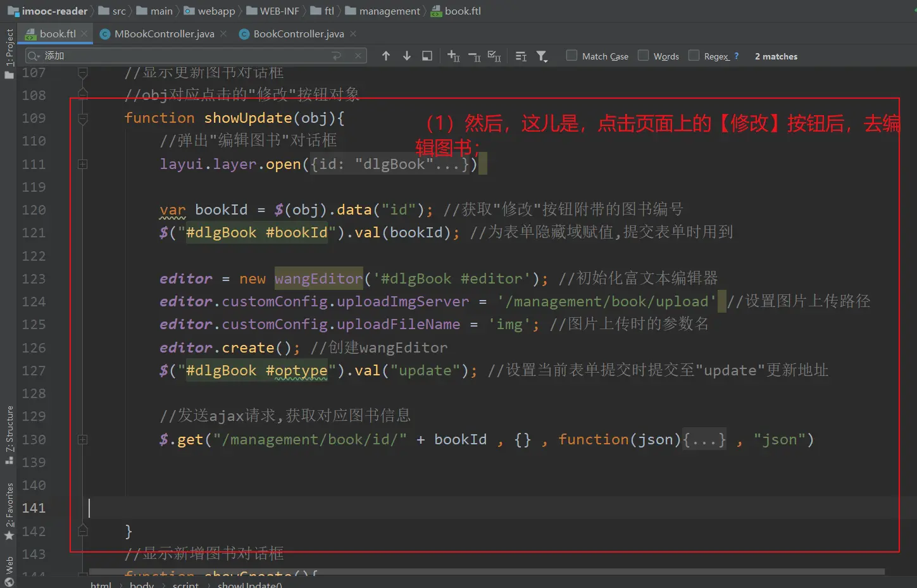Image resolution: width=917 pixels, height=588 pixels.
Task: Click the find-in-selection square icon
Action: pyautogui.click(x=427, y=56)
